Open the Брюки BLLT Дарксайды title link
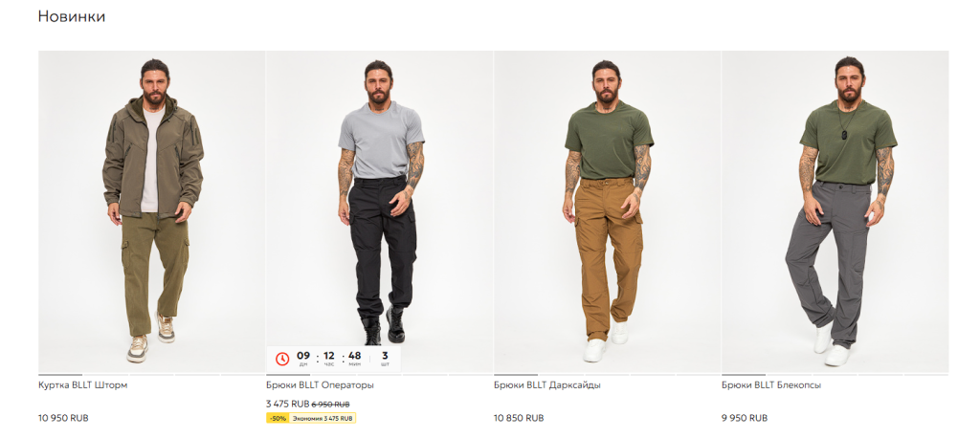The image size is (980, 438). click(x=546, y=384)
